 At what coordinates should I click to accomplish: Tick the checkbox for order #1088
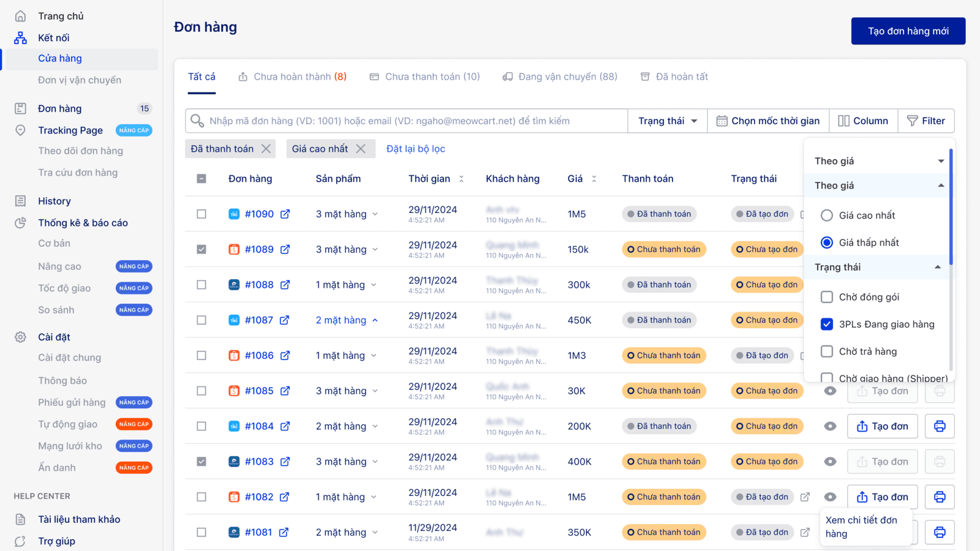(x=202, y=285)
